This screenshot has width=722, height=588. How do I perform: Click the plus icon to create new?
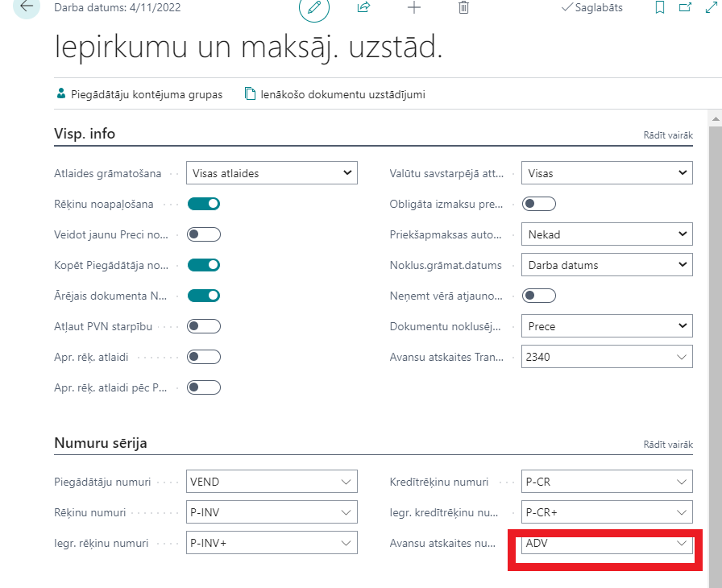tap(413, 7)
